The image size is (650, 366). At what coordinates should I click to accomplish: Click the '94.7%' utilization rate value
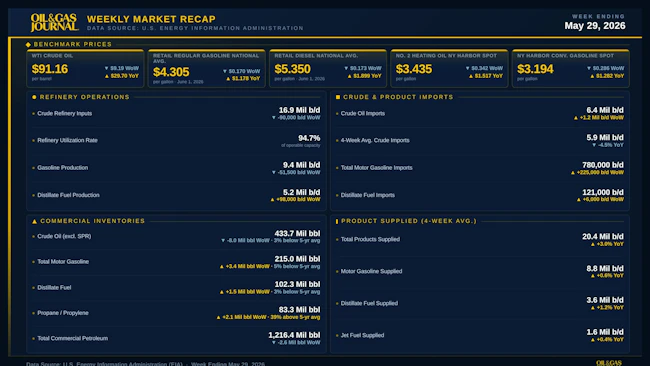coord(309,138)
